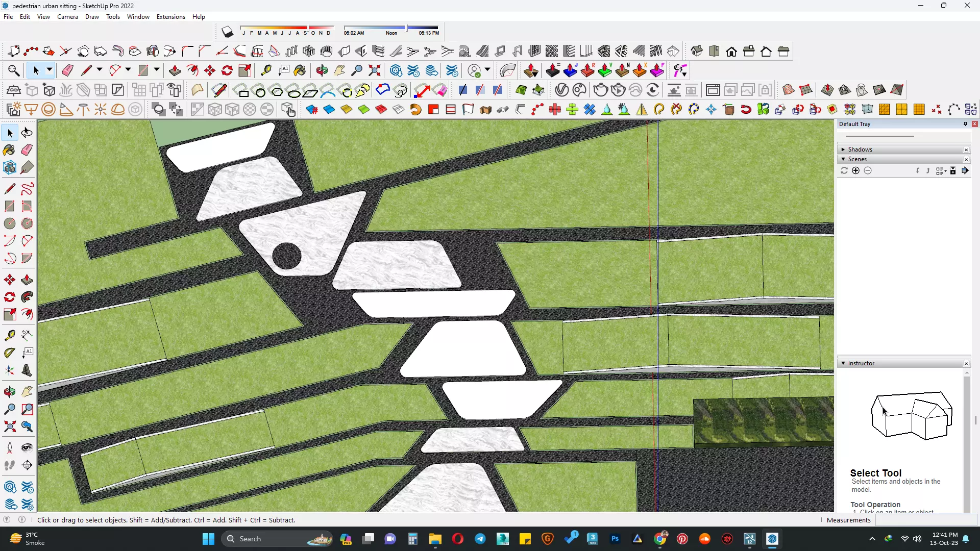This screenshot has height=551, width=980.
Task: Toggle scene details display button
Action: point(953,171)
